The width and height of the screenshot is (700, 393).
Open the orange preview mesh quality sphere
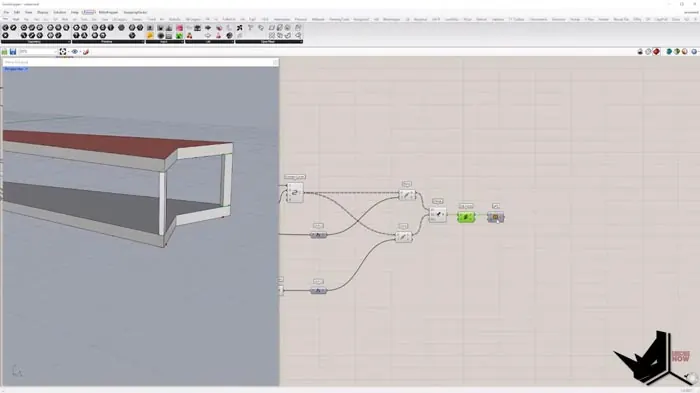coord(685,52)
